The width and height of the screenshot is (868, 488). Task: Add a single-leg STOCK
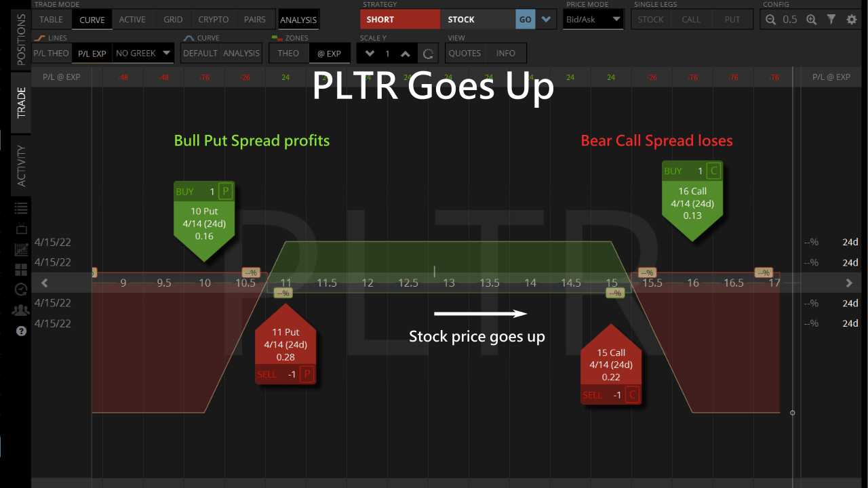click(651, 20)
